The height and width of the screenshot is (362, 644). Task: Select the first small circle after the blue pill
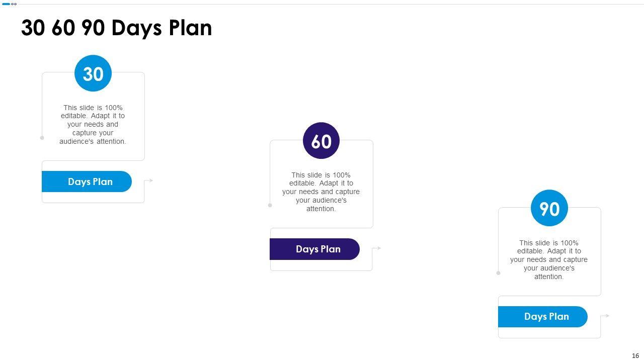tap(13, 4)
